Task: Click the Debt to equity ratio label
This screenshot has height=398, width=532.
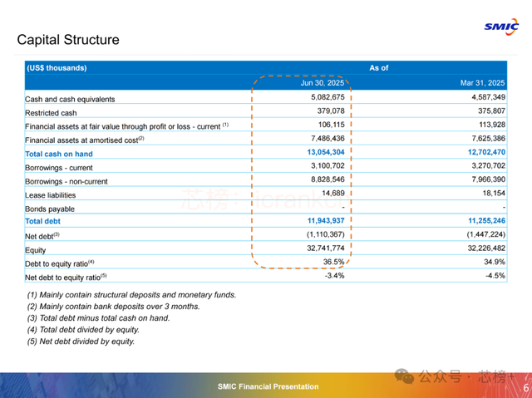Action: tap(59, 263)
